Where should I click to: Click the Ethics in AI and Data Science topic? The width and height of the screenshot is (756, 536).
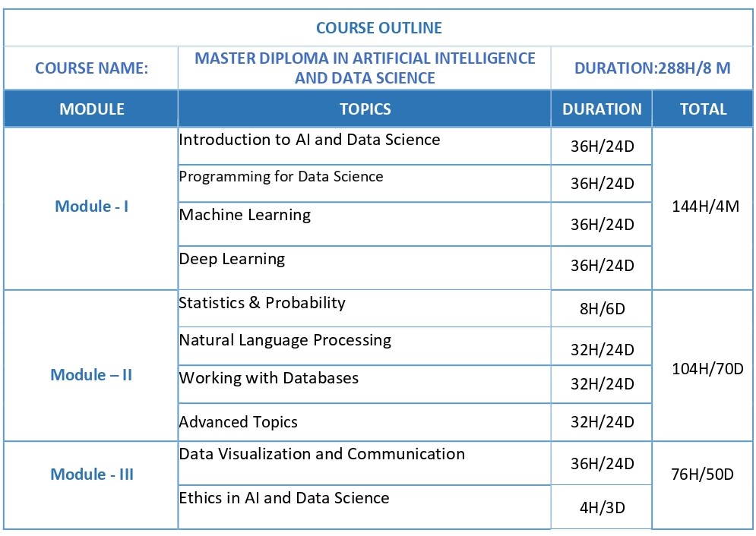[x=284, y=498]
